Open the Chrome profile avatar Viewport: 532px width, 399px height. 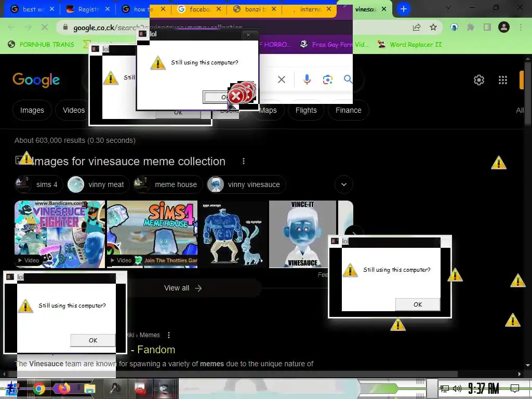pyautogui.click(x=504, y=27)
